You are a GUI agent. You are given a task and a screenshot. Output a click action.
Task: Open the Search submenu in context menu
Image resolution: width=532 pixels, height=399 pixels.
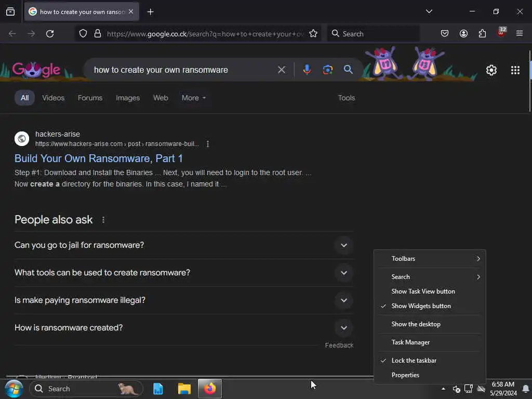tap(430, 277)
